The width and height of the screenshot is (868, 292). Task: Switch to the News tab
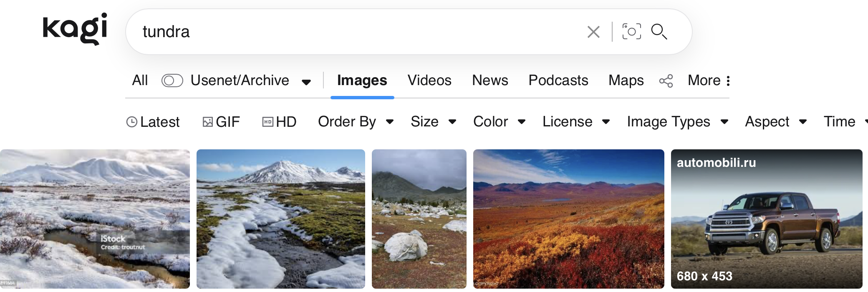point(490,81)
